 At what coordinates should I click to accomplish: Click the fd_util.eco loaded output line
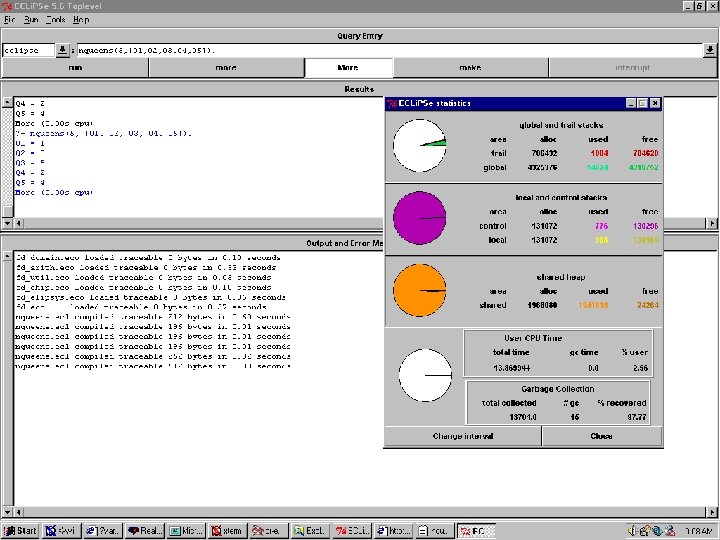[x=143, y=277]
